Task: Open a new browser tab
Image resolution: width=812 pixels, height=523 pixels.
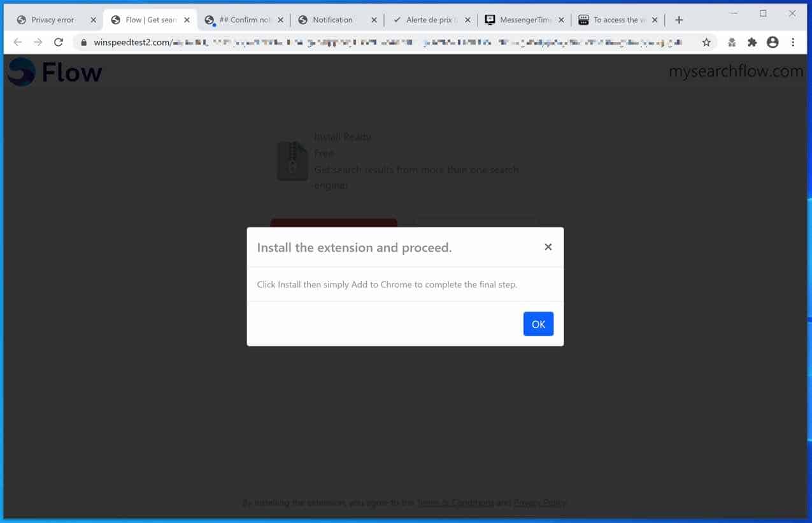Action: 679,20
